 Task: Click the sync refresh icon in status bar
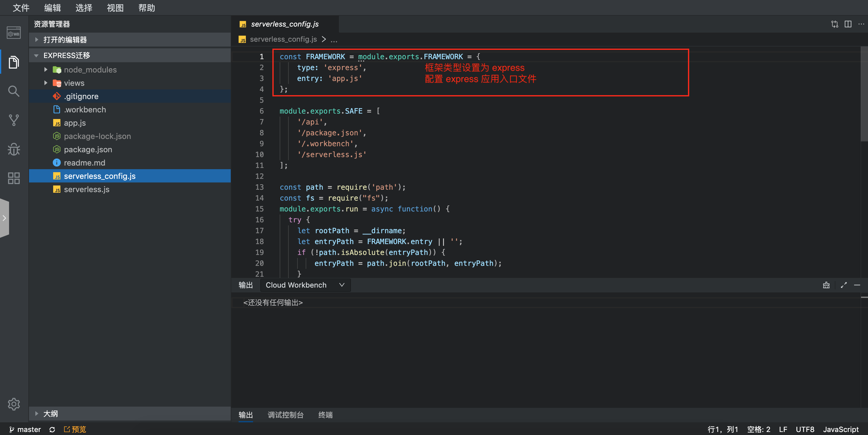pos(52,429)
